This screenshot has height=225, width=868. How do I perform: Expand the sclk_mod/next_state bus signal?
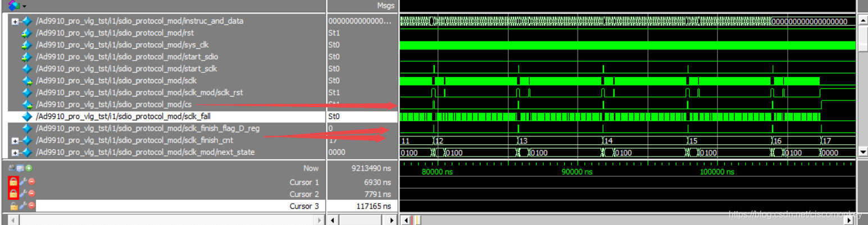pyautogui.click(x=15, y=152)
